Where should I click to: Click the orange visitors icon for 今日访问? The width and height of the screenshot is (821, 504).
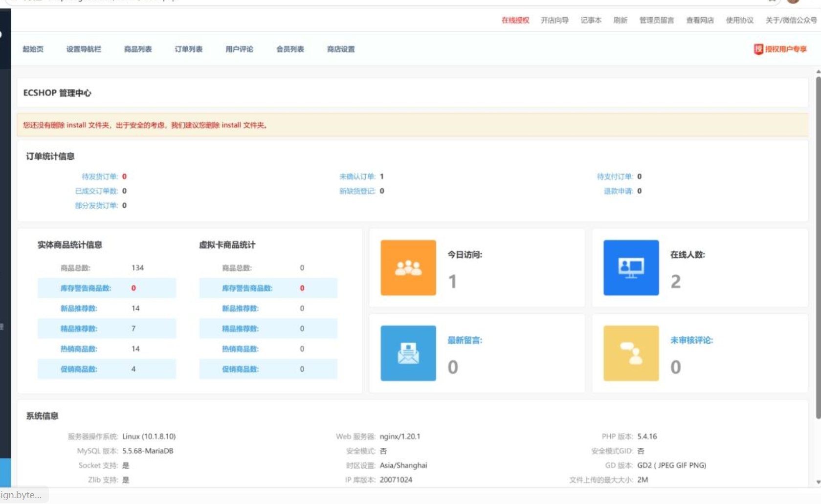(408, 267)
